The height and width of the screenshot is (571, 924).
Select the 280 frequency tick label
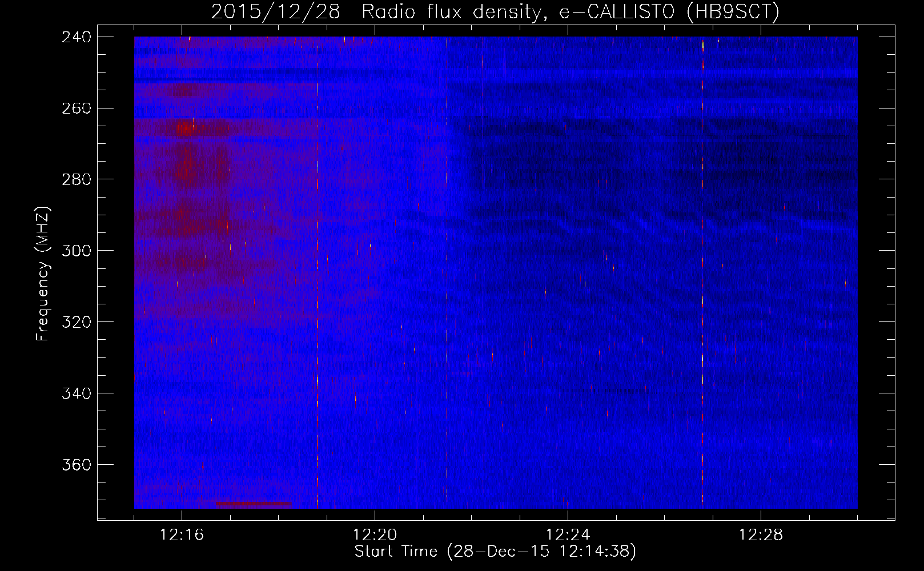tap(77, 180)
